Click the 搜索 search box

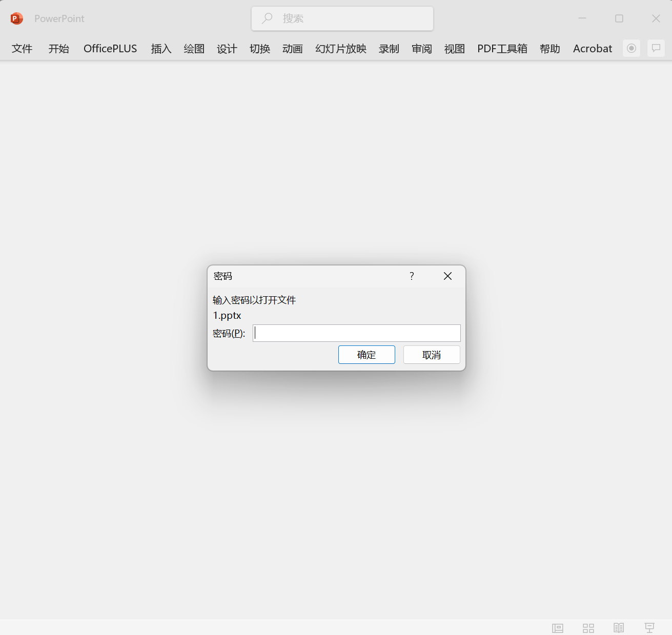[x=342, y=18]
